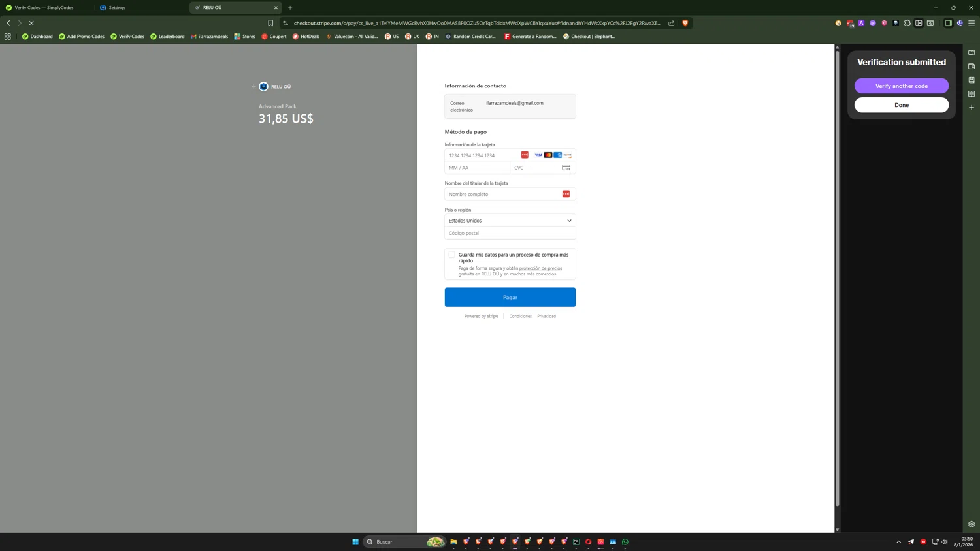Open a new tab with plus button

(290, 8)
